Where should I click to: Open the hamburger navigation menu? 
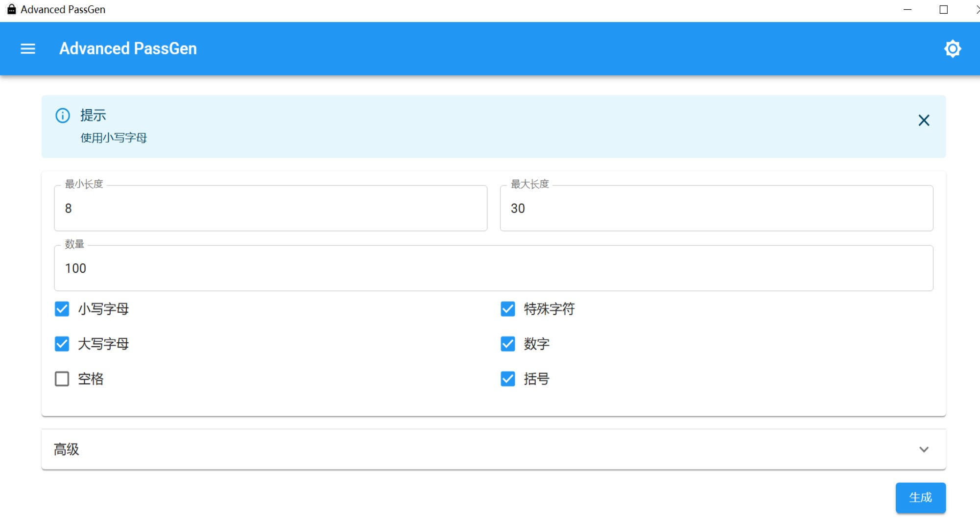coord(28,48)
